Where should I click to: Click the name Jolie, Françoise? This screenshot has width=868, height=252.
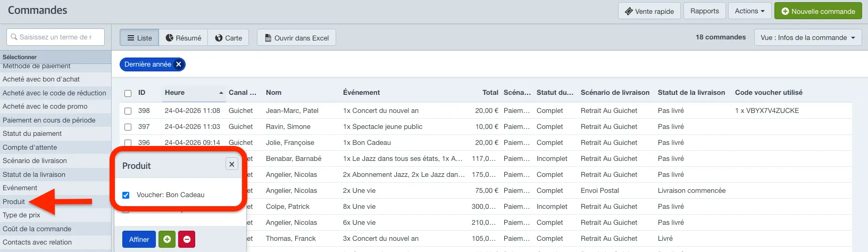coord(290,143)
